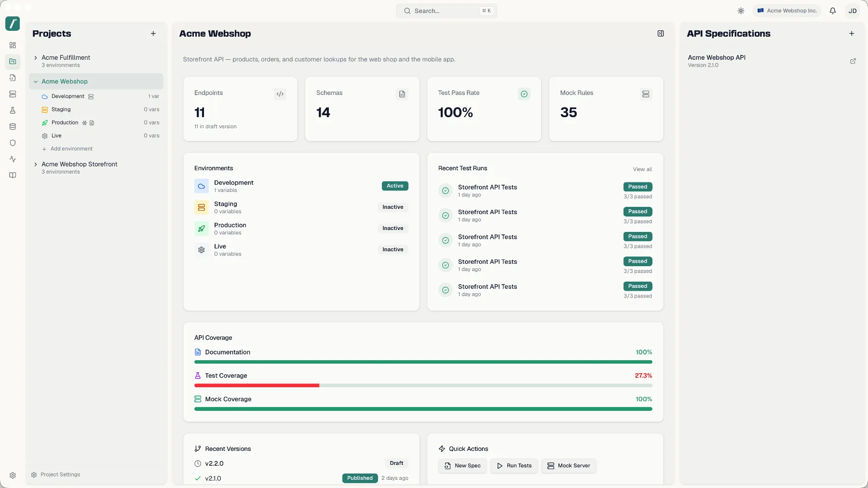This screenshot has height=488, width=868.
Task: Open the Acme Webshop API specification entry
Action: pos(772,61)
